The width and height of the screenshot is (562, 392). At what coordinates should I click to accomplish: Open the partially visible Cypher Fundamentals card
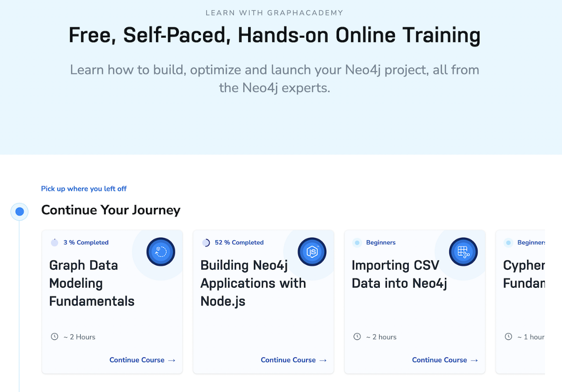click(x=520, y=302)
